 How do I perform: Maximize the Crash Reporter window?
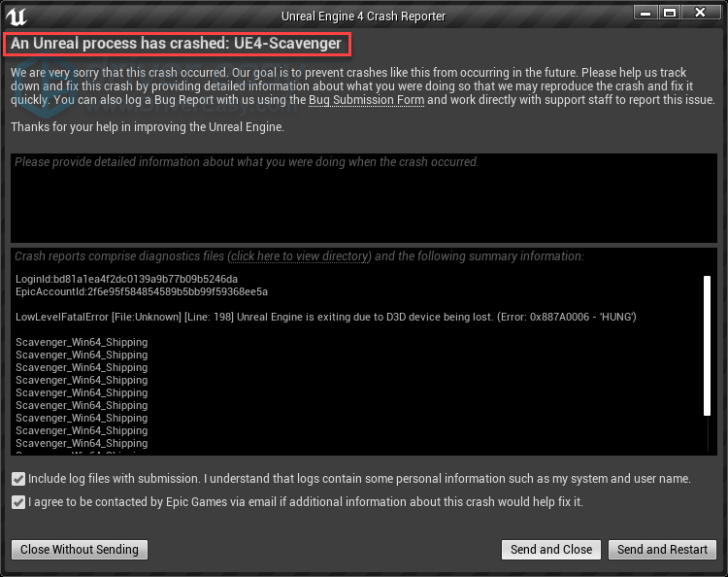click(669, 13)
